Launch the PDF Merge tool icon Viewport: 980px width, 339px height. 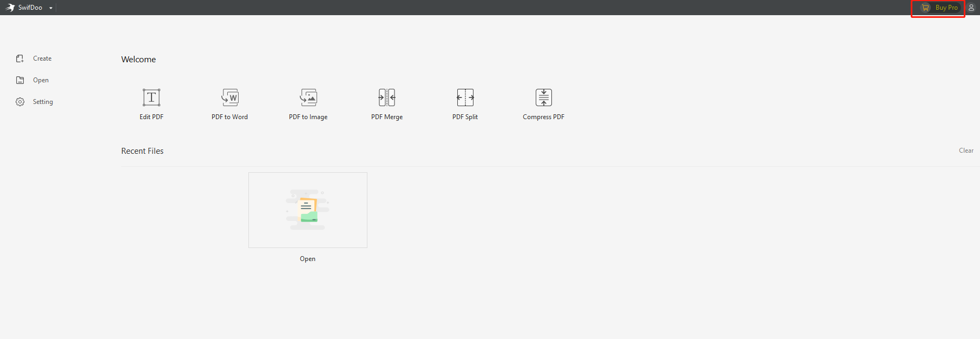[x=387, y=97]
